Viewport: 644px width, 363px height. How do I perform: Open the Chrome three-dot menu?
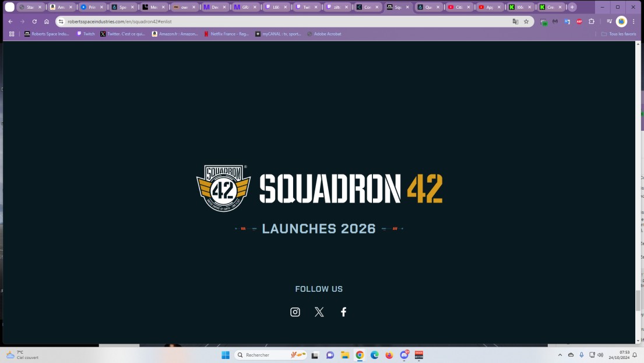coord(634,22)
